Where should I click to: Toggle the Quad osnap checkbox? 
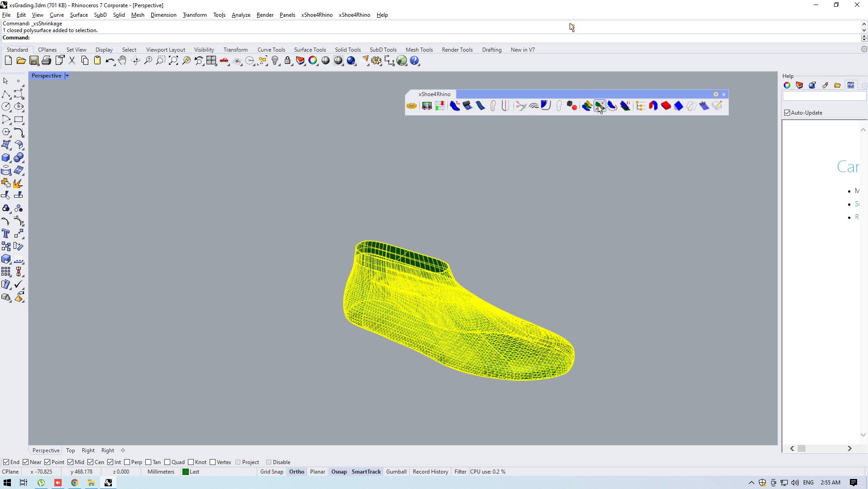click(168, 462)
